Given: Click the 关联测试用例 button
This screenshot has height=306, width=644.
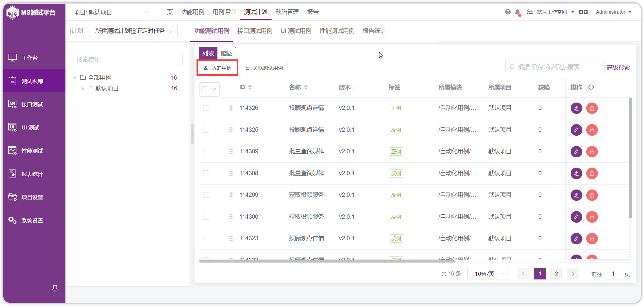Looking at the screenshot, I should coord(264,68).
